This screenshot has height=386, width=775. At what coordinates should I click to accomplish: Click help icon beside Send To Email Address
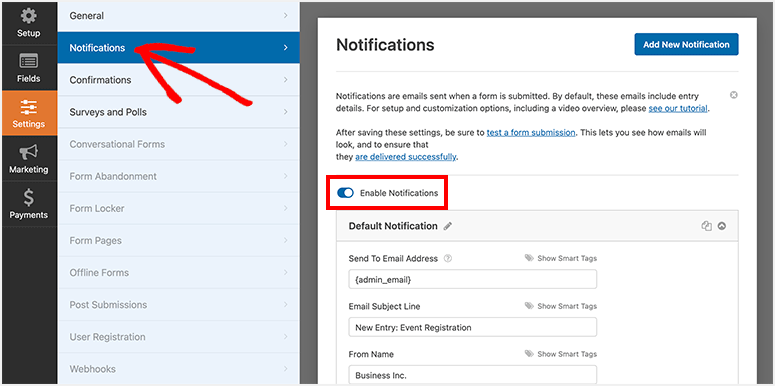tap(448, 258)
